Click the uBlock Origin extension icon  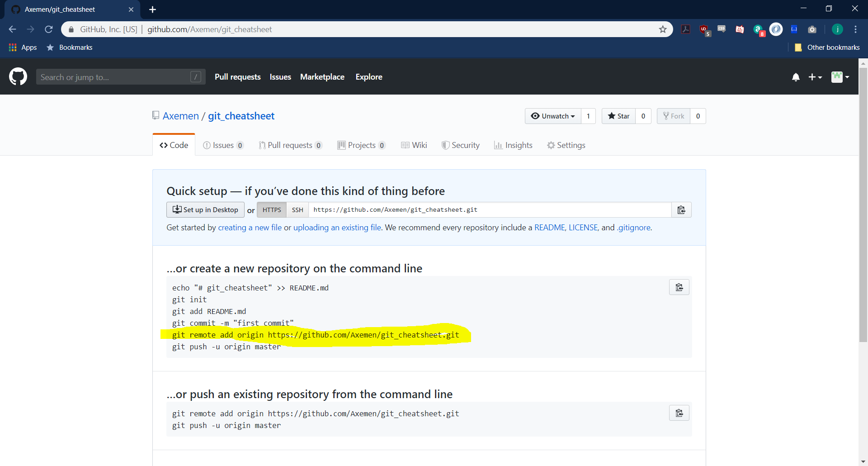coord(704,30)
